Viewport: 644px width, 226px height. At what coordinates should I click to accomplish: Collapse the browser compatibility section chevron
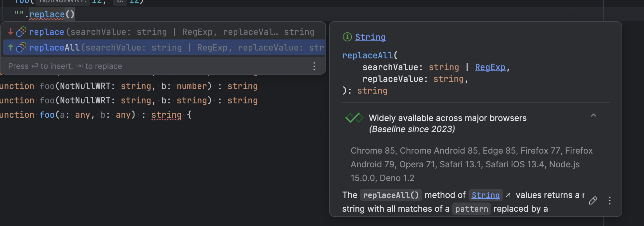(593, 115)
